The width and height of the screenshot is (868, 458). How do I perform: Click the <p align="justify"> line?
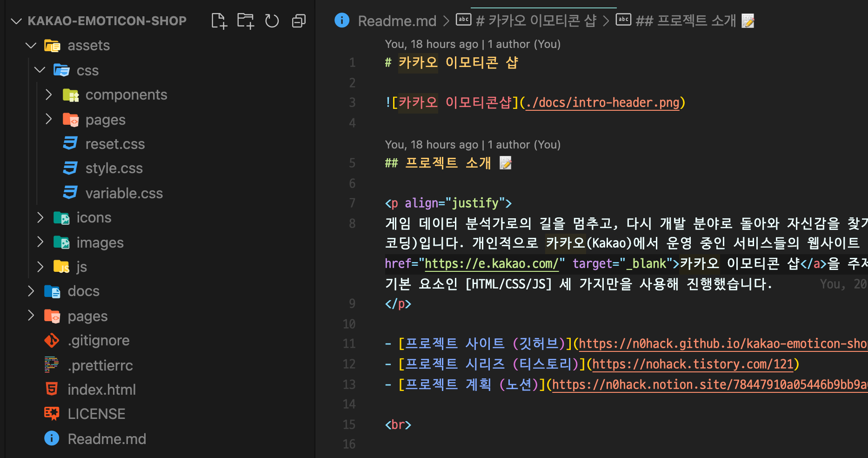(448, 203)
